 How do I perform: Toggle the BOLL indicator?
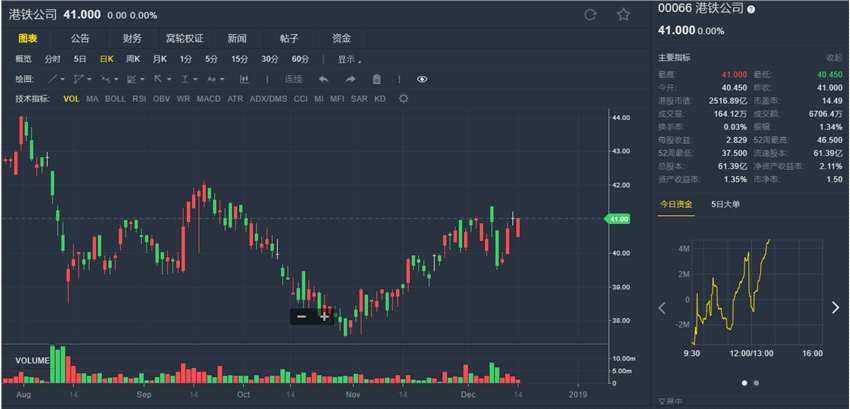click(x=115, y=99)
